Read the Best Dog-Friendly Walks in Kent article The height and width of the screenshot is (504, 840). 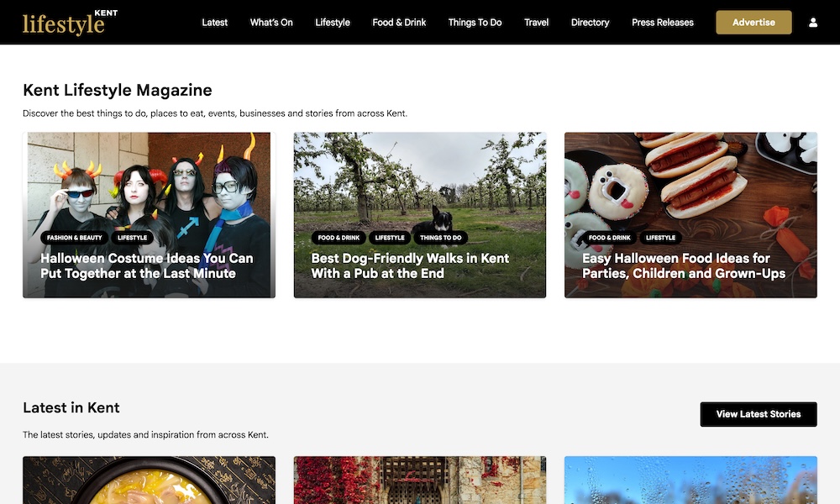click(410, 265)
